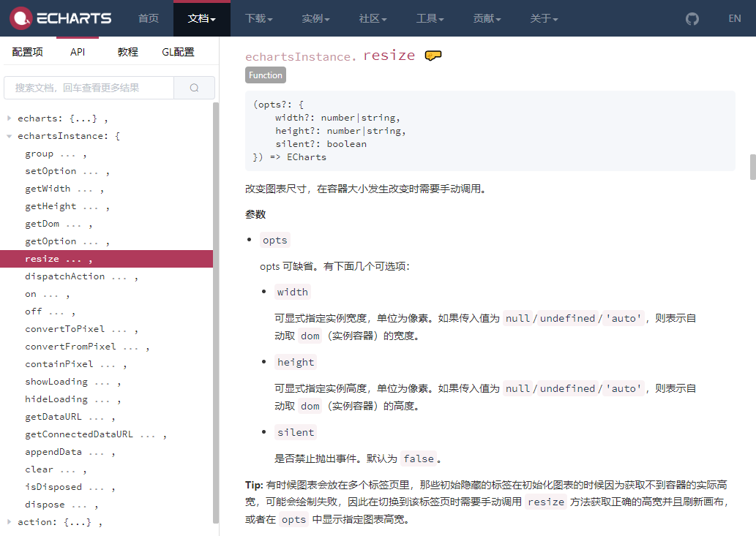This screenshot has height=536, width=756.
Task: Click the 首页 navigation link
Action: click(149, 18)
